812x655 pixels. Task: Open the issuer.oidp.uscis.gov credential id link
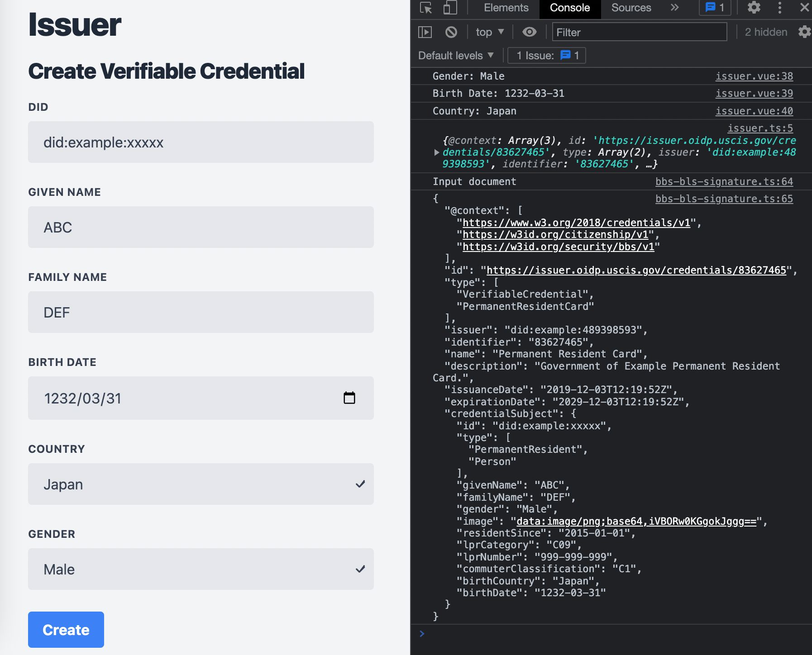coord(636,270)
